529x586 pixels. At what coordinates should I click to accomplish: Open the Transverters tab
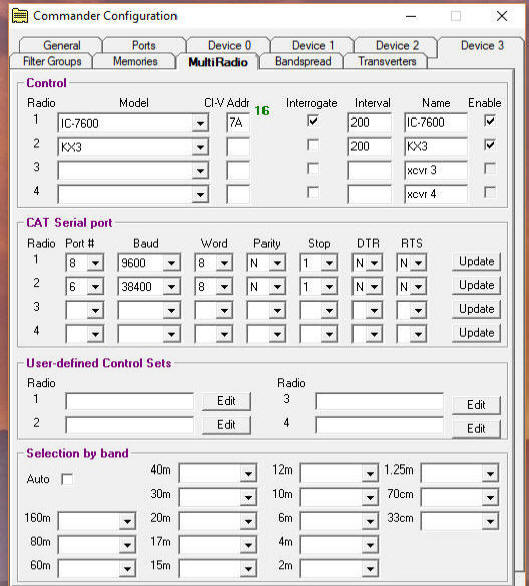tap(387, 61)
